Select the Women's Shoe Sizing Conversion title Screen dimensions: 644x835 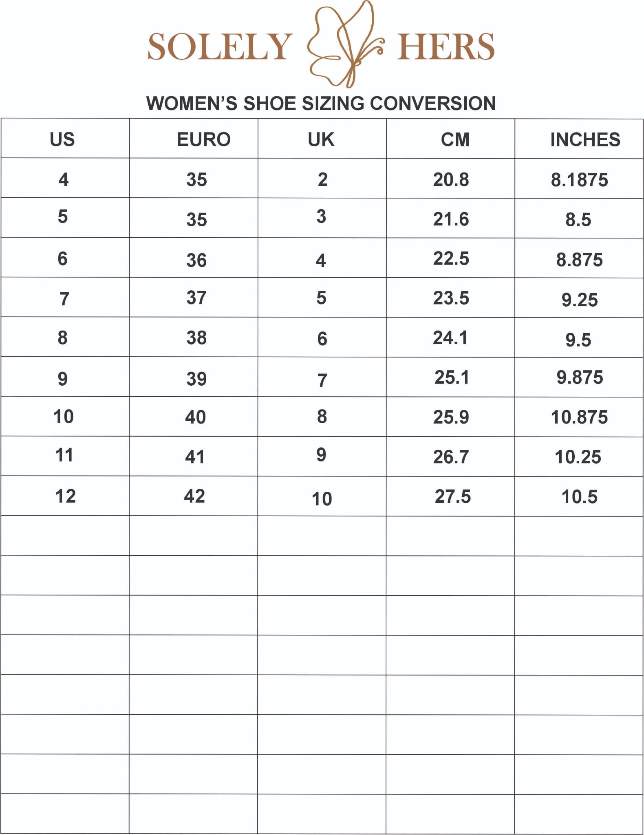pos(321,104)
